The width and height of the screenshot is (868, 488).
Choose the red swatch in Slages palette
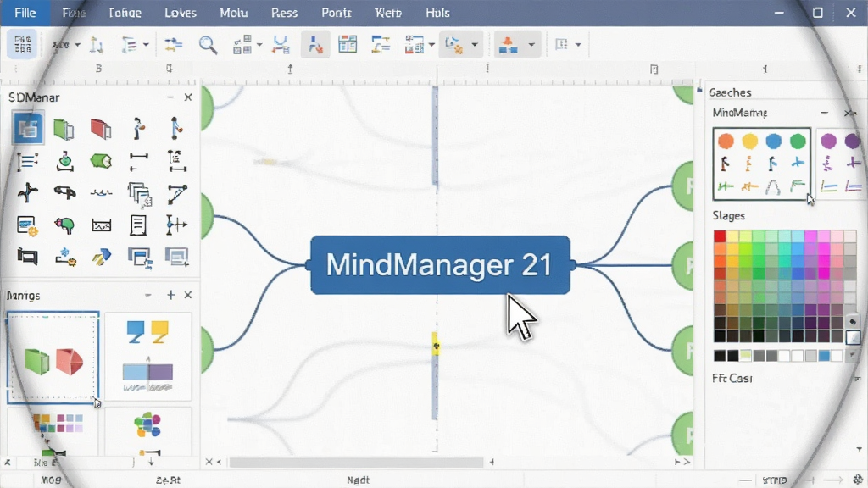pos(720,236)
